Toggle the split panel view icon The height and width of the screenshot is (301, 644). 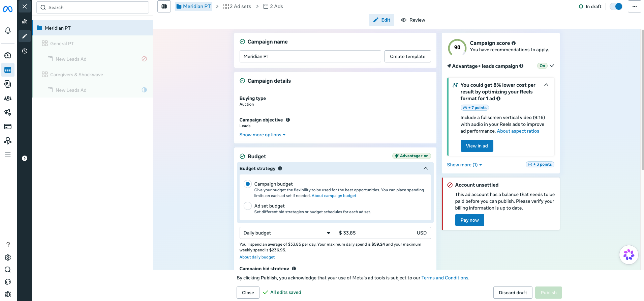pos(164,6)
